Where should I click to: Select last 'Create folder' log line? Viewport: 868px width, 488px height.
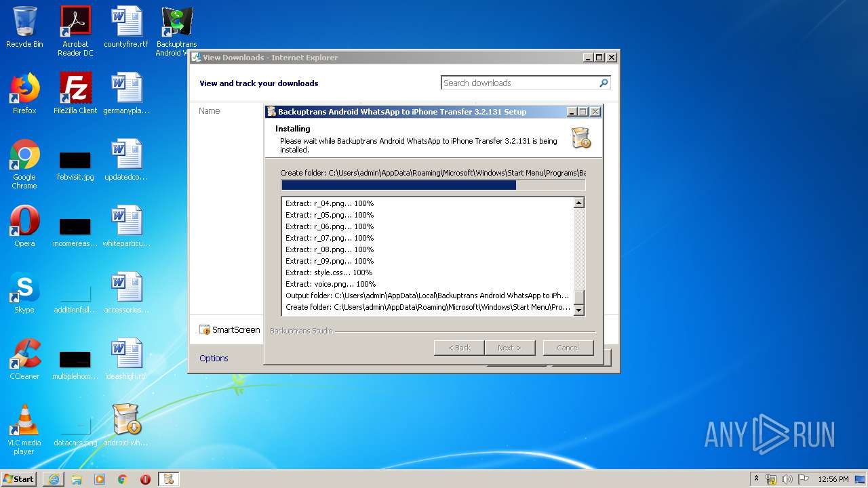pyautogui.click(x=427, y=307)
